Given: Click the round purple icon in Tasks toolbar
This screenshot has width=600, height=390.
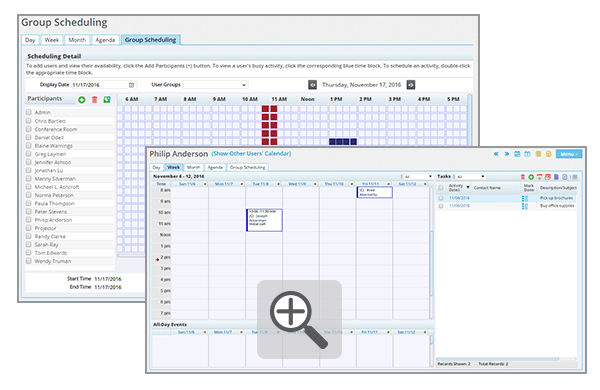Looking at the screenshot, I should [565, 177].
